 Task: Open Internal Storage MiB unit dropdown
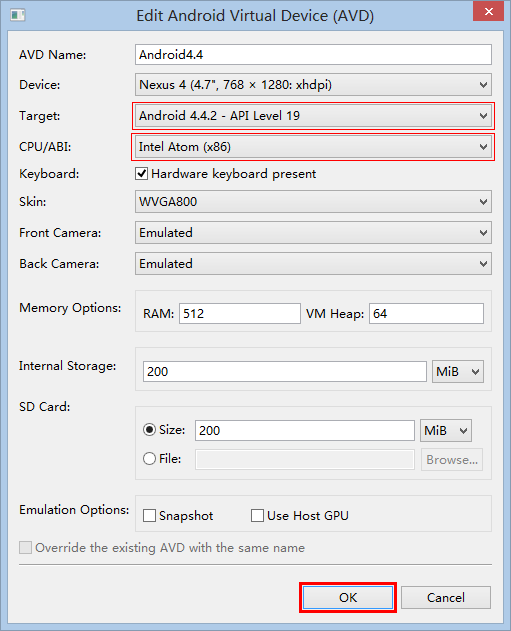tap(458, 371)
